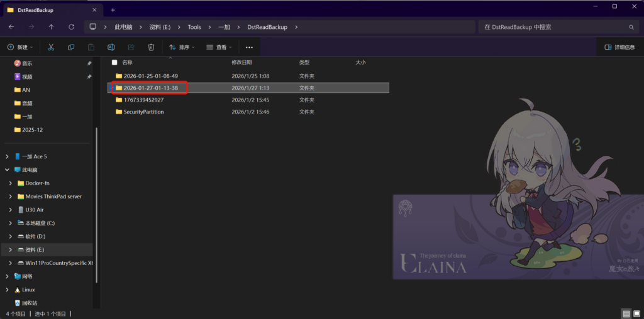Viewport: 644px width, 319px height.
Task: Open the see more (...) toolbar menu
Action: tap(249, 47)
